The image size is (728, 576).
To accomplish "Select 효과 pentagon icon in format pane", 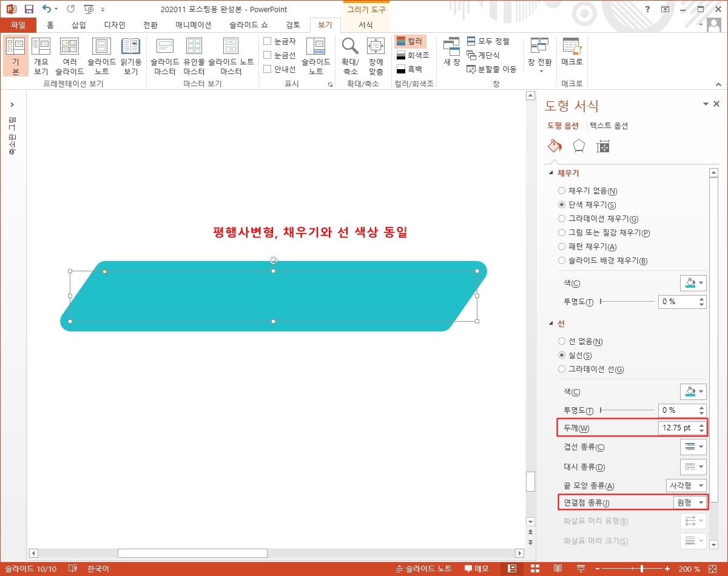I will tap(579, 146).
